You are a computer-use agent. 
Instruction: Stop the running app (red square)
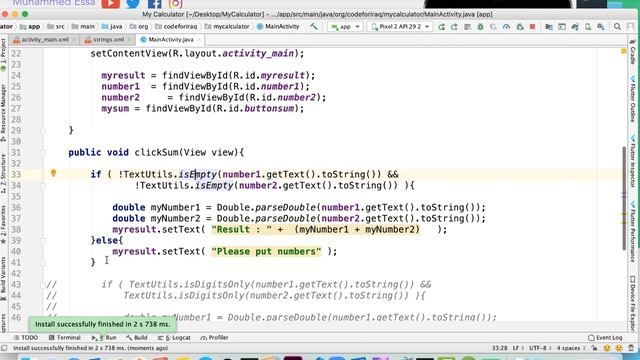(532, 27)
